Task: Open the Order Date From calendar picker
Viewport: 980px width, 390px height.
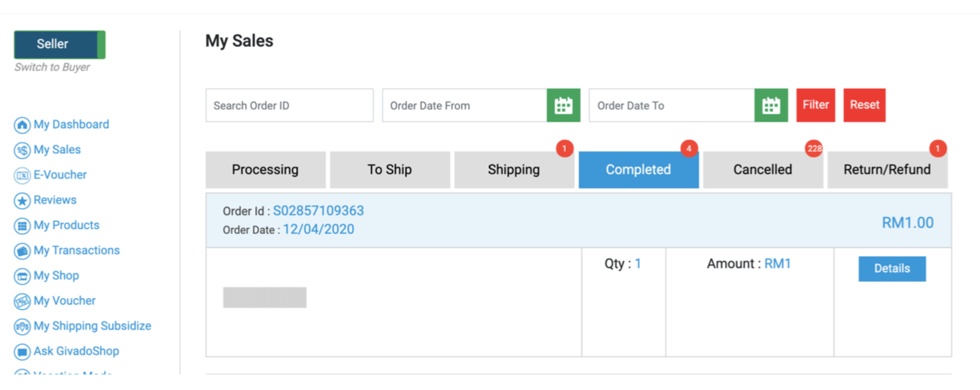Action: pyautogui.click(x=563, y=105)
